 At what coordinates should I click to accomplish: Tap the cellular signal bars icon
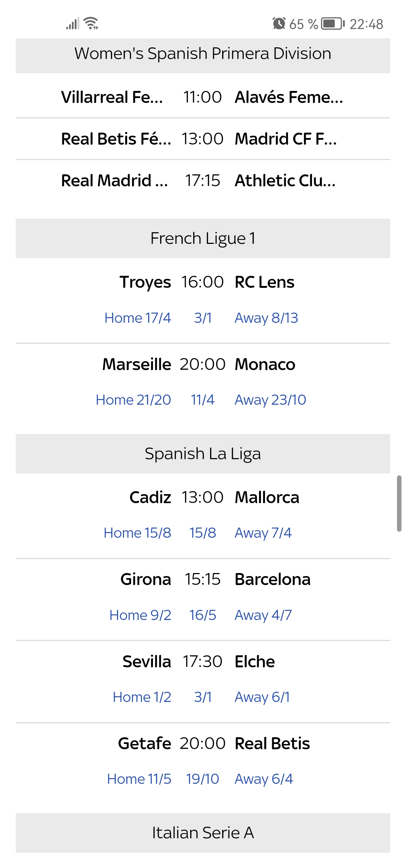point(72,24)
